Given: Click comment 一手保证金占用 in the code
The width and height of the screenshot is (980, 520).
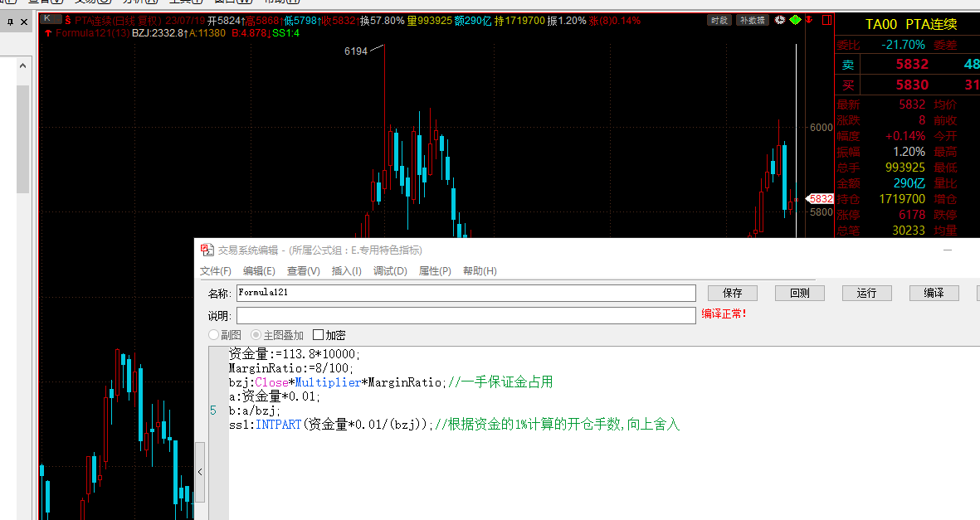Looking at the screenshot, I should 507,382.
